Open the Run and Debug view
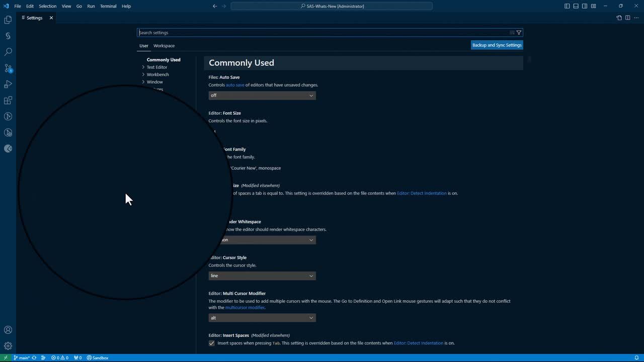 tap(8, 84)
